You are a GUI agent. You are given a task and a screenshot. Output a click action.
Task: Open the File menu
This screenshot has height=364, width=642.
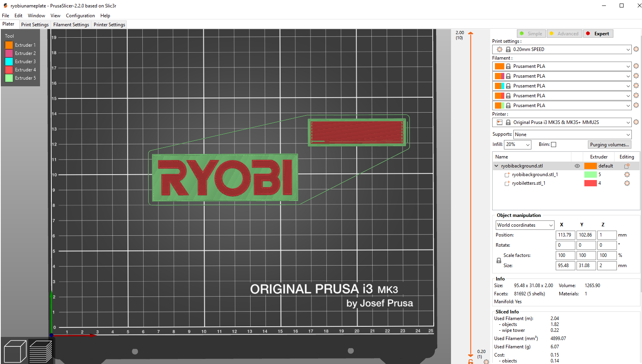5,16
